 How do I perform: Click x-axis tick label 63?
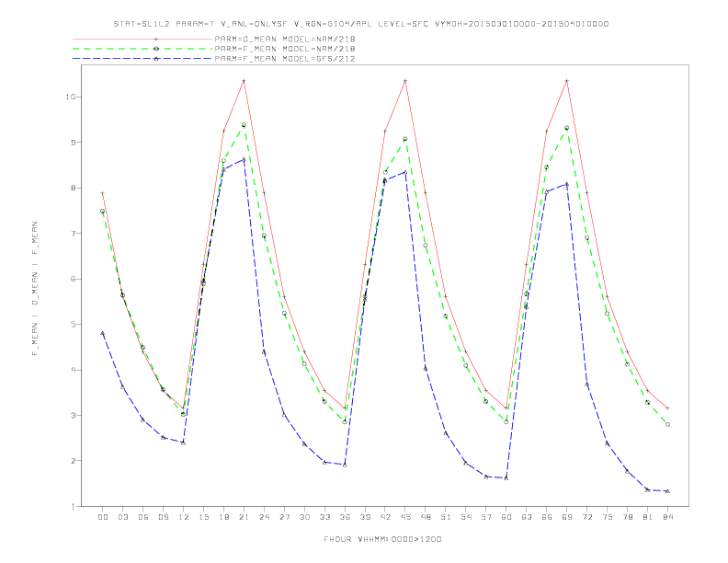click(527, 517)
